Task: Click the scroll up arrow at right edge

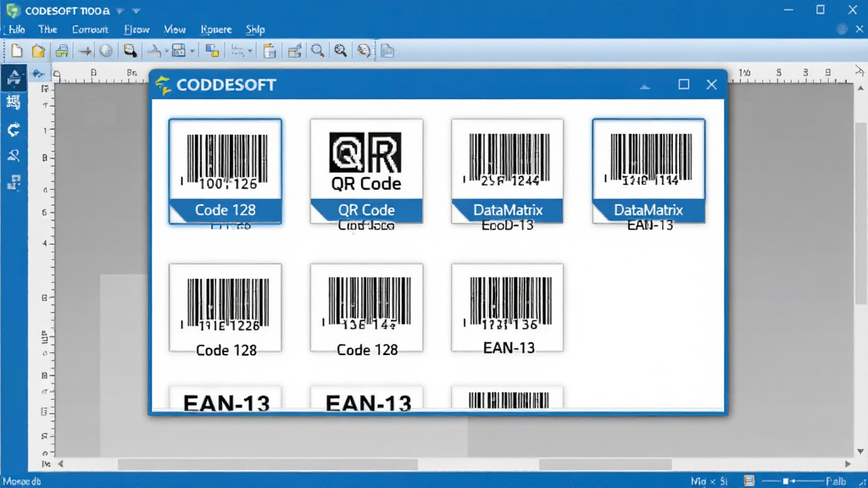Action: (x=860, y=88)
